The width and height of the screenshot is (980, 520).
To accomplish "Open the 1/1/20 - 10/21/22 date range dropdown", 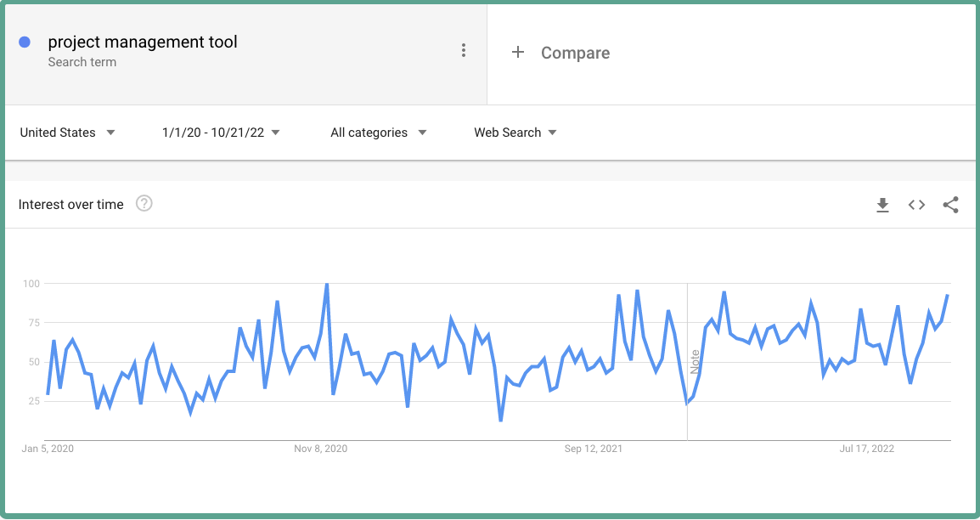I will pyautogui.click(x=221, y=133).
